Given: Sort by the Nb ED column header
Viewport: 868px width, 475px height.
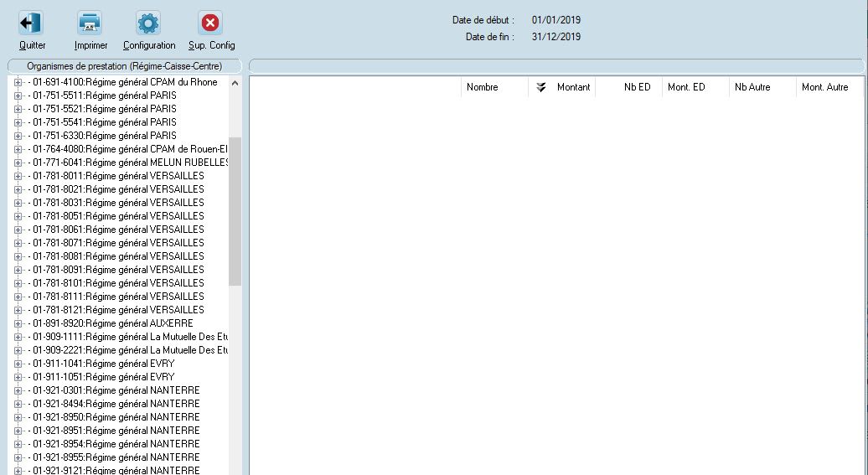Looking at the screenshot, I should tap(637, 87).
